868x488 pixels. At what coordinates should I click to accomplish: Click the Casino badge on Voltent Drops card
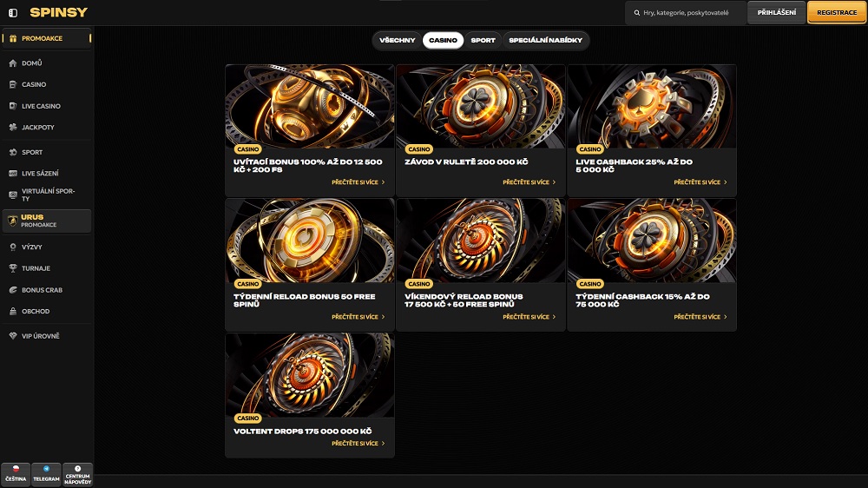pyautogui.click(x=248, y=419)
